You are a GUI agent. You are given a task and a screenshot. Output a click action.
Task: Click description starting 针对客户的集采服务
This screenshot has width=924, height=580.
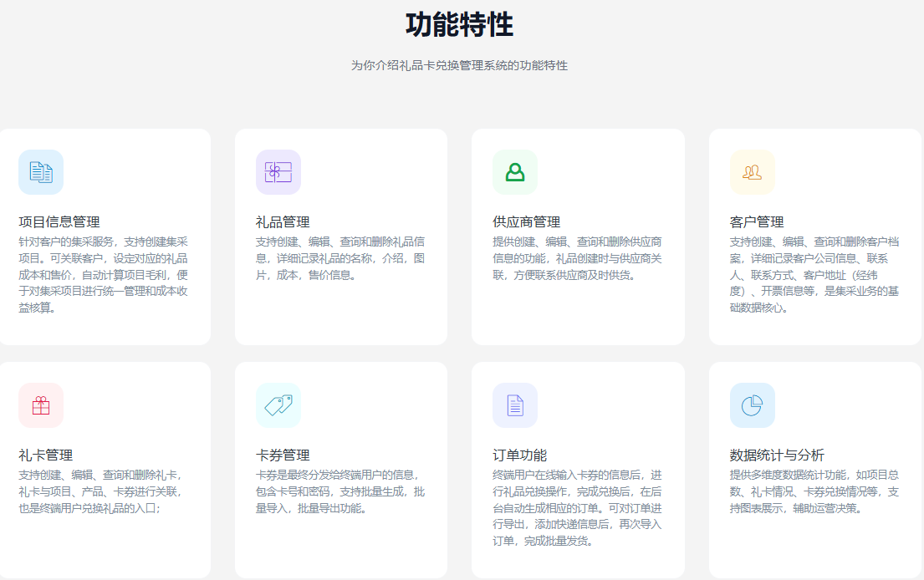point(103,274)
